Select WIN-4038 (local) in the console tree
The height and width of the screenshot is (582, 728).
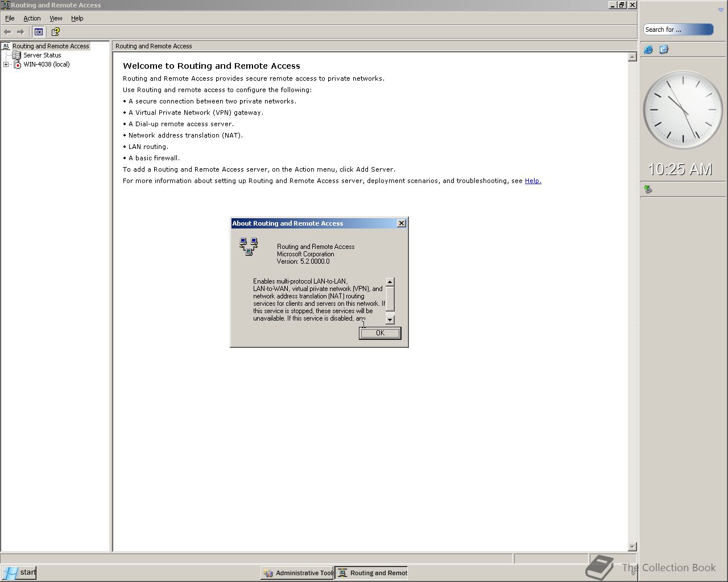47,64
